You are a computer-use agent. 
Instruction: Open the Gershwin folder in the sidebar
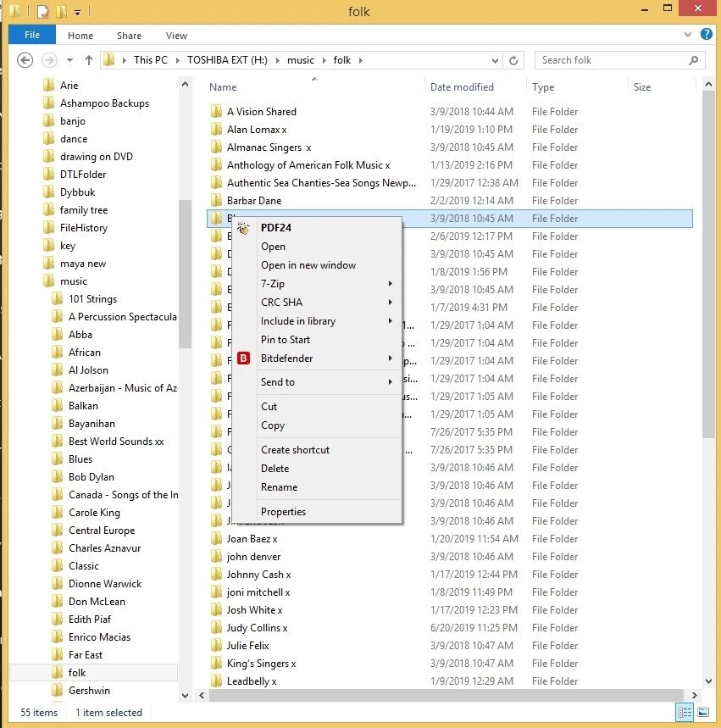click(x=89, y=690)
